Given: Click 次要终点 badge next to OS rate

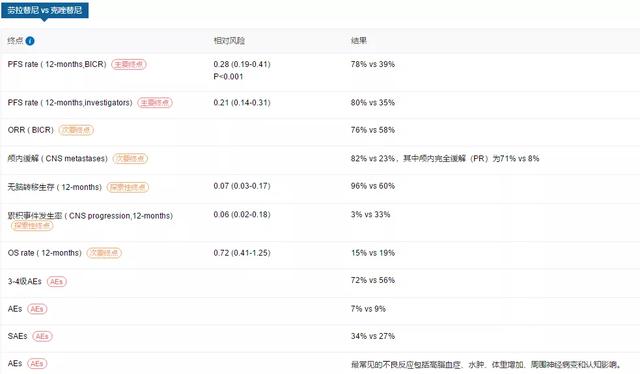Looking at the screenshot, I should pos(104,253).
